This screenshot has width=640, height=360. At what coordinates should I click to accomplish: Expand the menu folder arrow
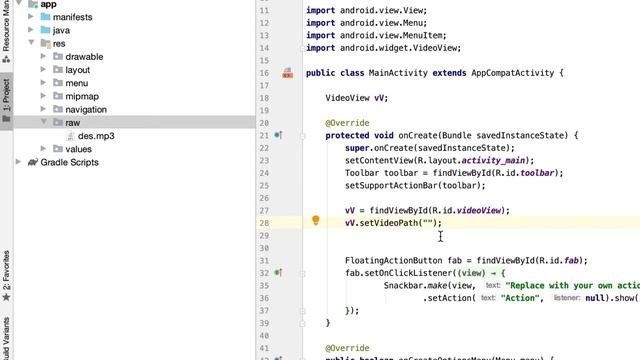point(43,82)
